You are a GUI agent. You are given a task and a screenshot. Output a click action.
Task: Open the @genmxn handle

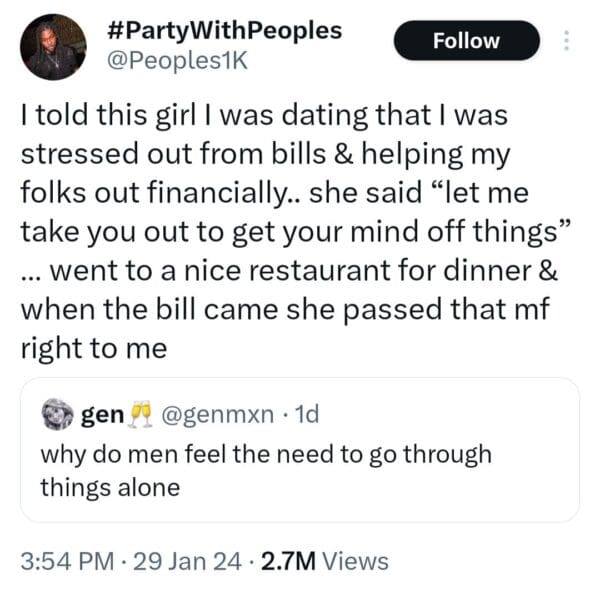pyautogui.click(x=206, y=413)
